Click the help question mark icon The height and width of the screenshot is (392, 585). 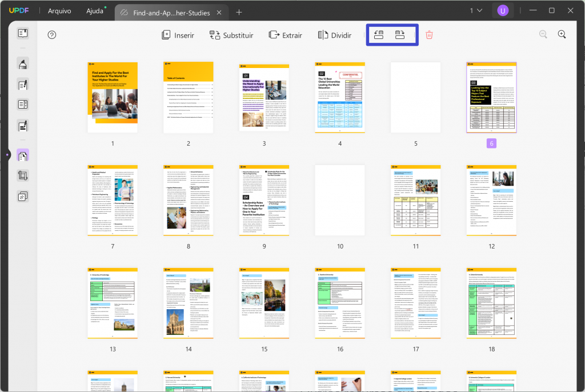click(x=51, y=35)
